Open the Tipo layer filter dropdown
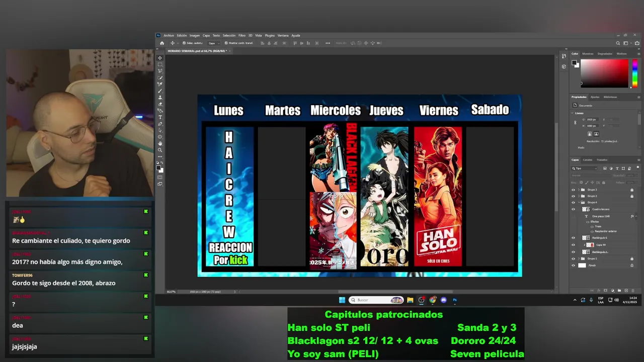This screenshot has height=362, width=644. pyautogui.click(x=585, y=168)
